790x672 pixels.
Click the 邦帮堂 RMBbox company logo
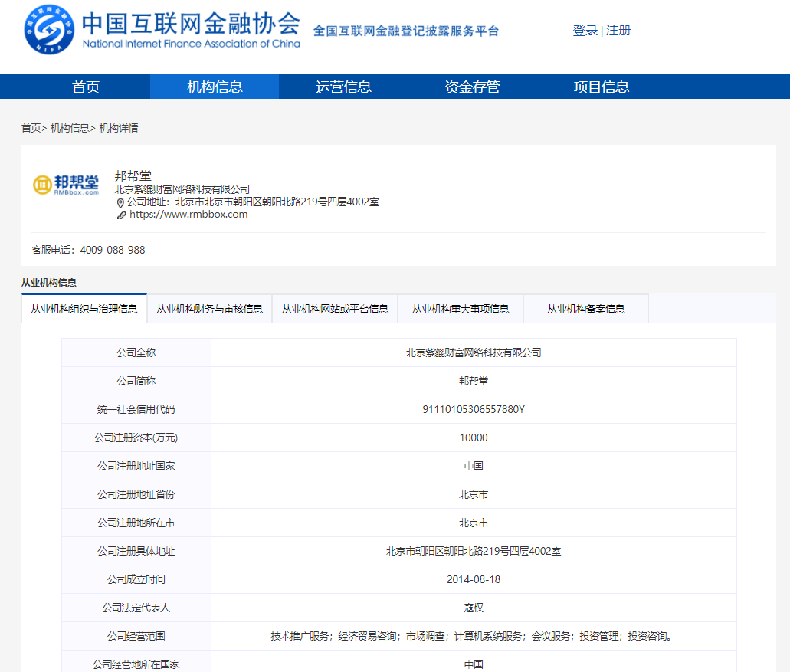pos(66,185)
